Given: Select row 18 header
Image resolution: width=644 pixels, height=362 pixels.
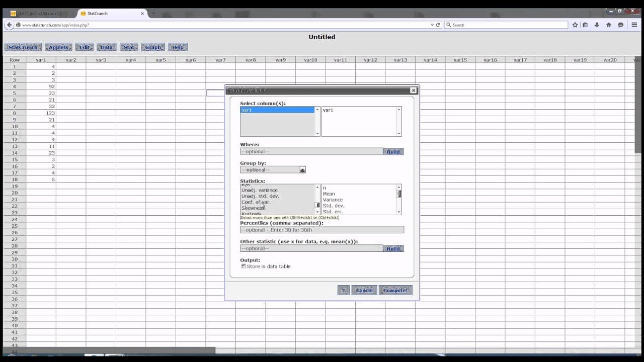Looking at the screenshot, I should pyautogui.click(x=15, y=179).
